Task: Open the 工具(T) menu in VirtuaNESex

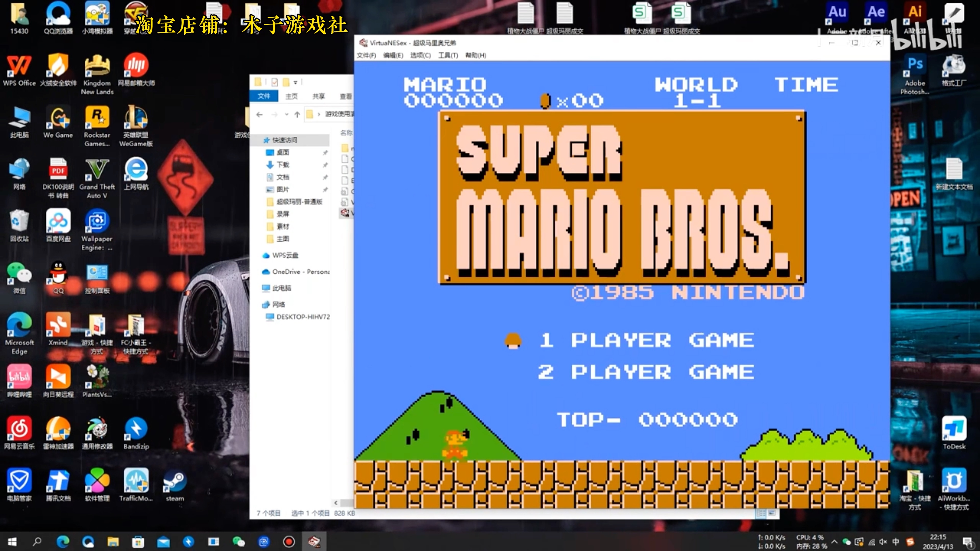Action: 448,55
